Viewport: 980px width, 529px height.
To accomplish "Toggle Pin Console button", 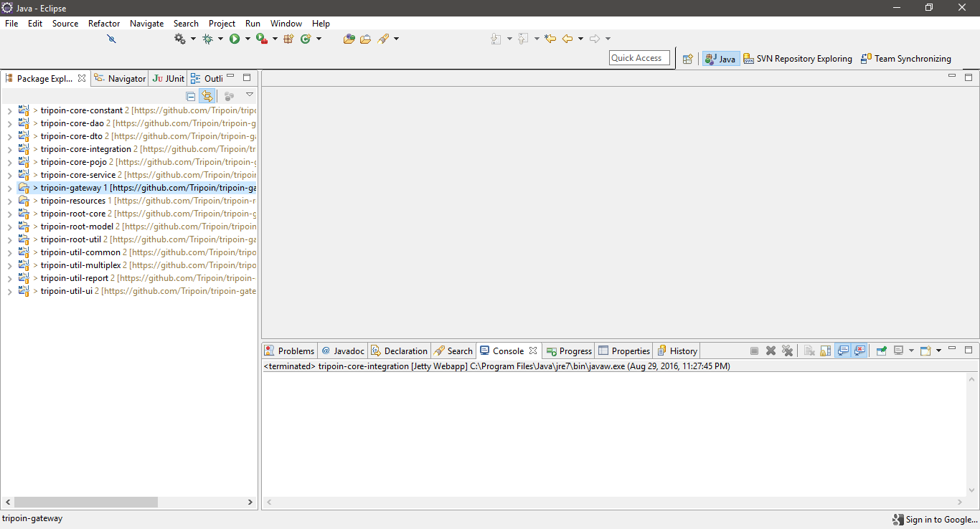I will (882, 351).
